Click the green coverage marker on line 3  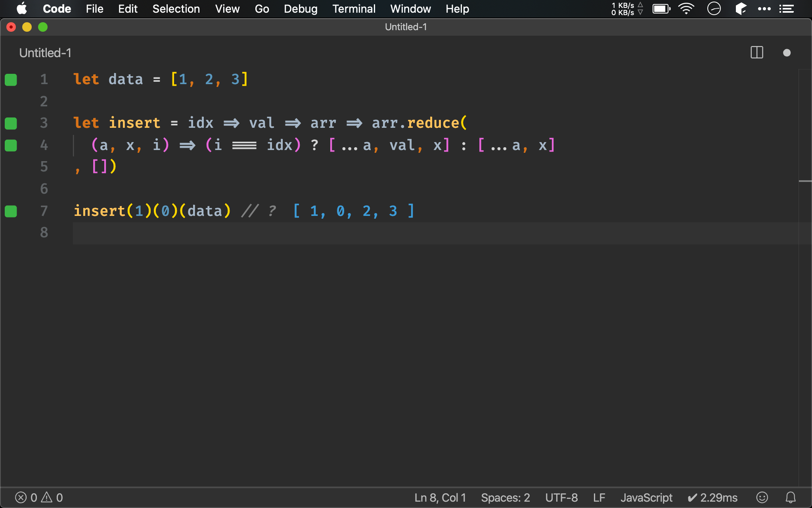pos(11,123)
